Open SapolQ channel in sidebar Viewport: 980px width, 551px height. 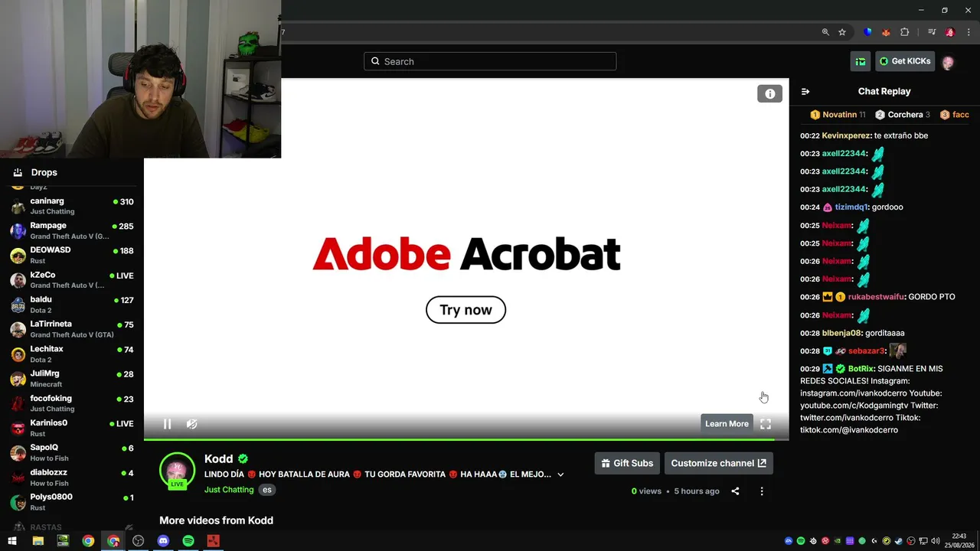(x=72, y=452)
